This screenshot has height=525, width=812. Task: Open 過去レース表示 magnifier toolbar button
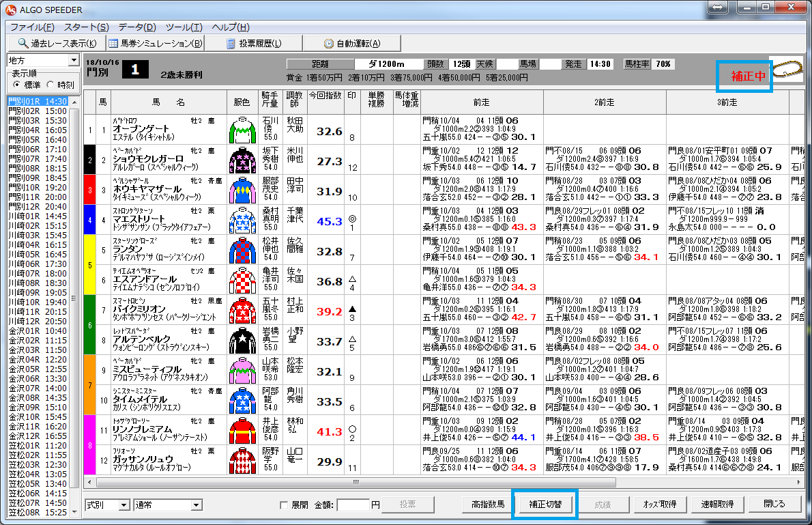(57, 44)
